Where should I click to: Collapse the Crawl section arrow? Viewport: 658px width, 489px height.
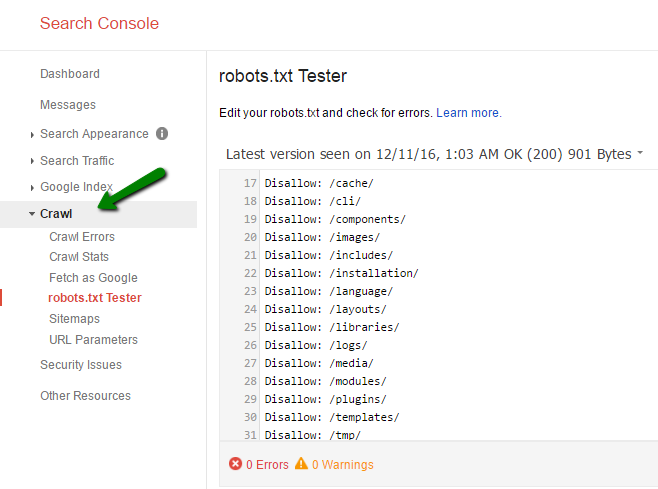click(x=31, y=214)
